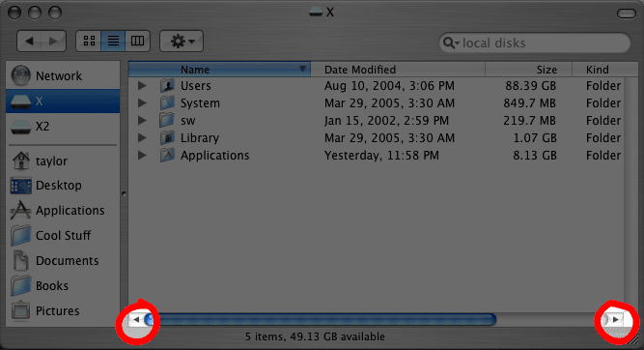Click the size value 88.39 GB
Image resolution: width=644 pixels, height=350 pixels.
pos(531,85)
